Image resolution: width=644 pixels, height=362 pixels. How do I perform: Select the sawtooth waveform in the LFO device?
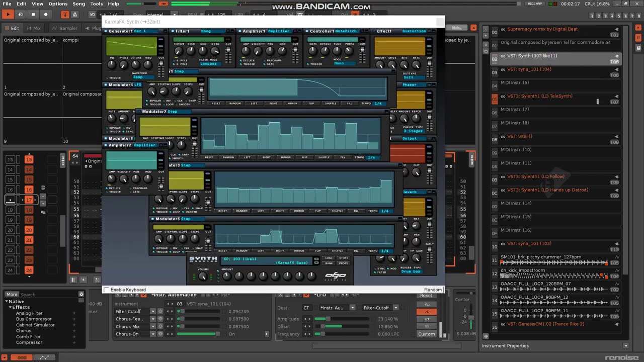pyautogui.click(x=427, y=312)
